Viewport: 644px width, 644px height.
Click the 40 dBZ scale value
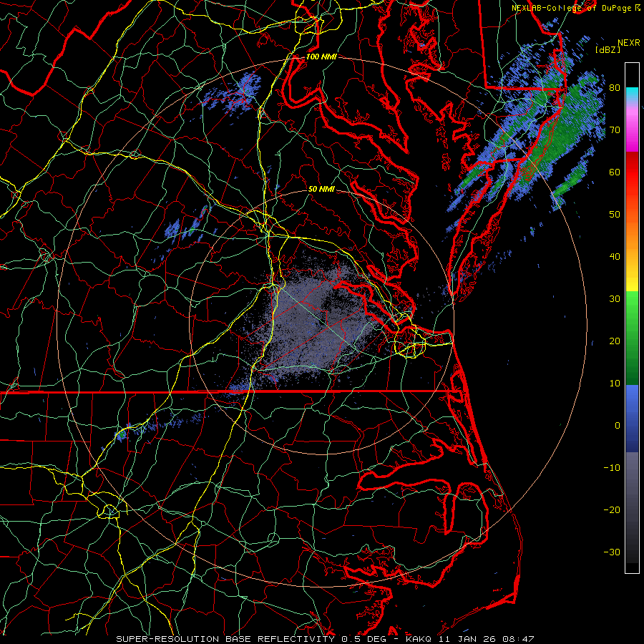[x=615, y=257]
